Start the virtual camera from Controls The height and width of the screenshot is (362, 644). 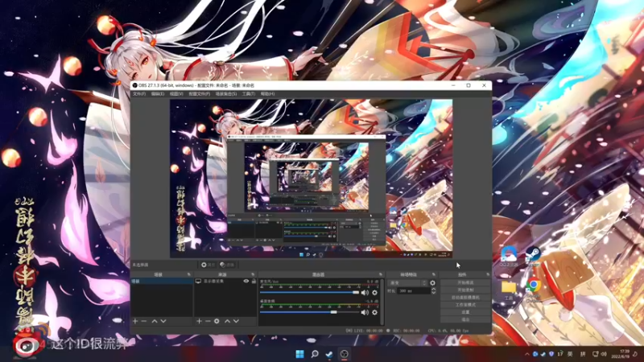[x=465, y=298]
